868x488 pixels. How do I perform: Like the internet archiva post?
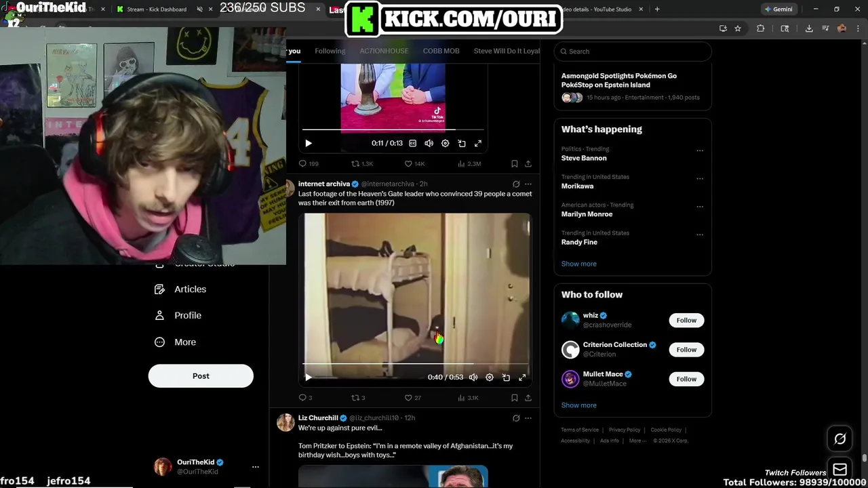click(412, 398)
